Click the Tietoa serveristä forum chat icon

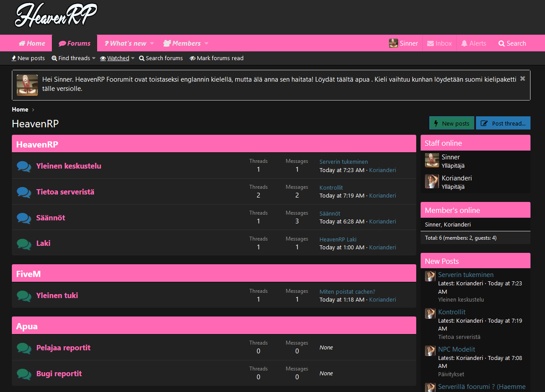point(24,192)
